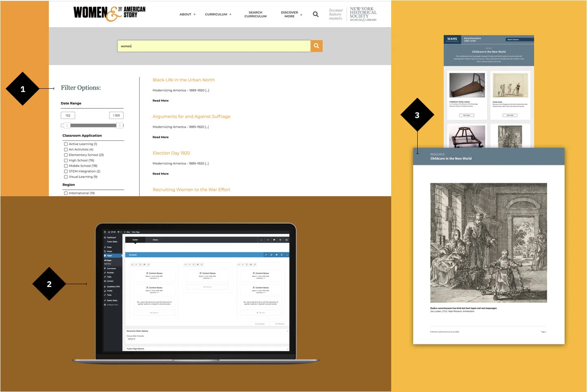Click the left date range slider handle

(x=67, y=125)
